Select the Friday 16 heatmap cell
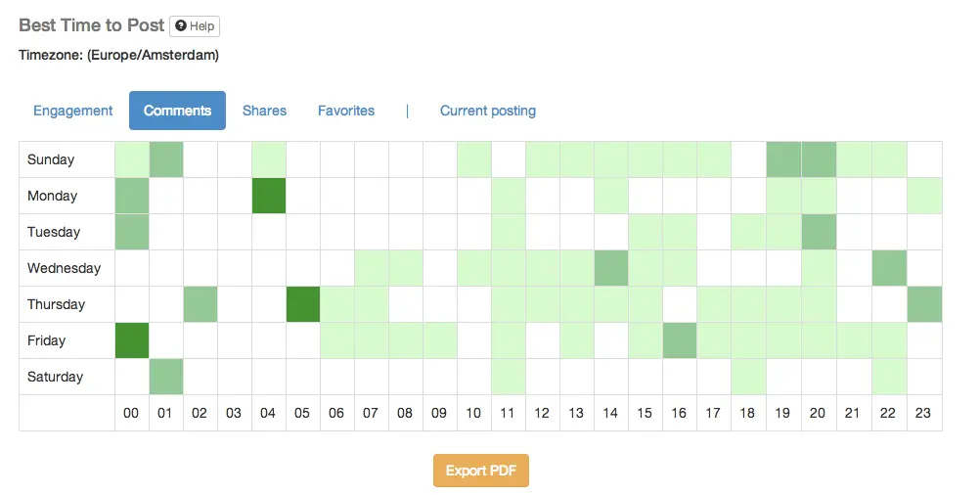The height and width of the screenshot is (495, 980). point(680,340)
